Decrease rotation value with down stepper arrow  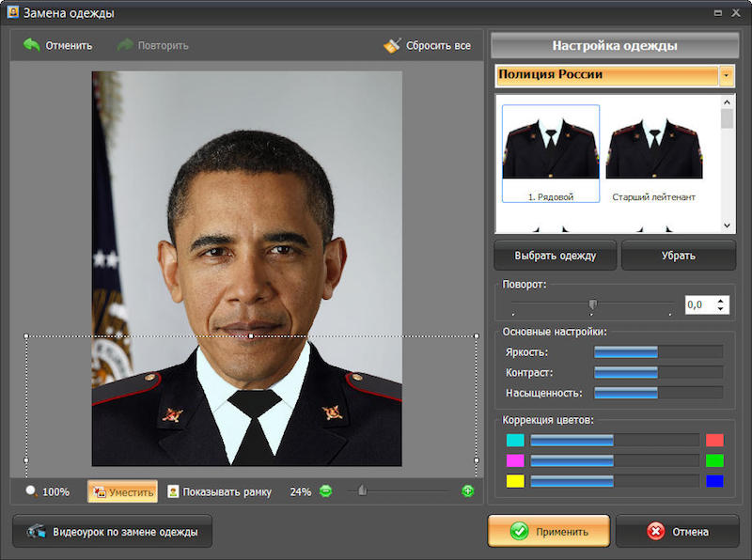[720, 309]
